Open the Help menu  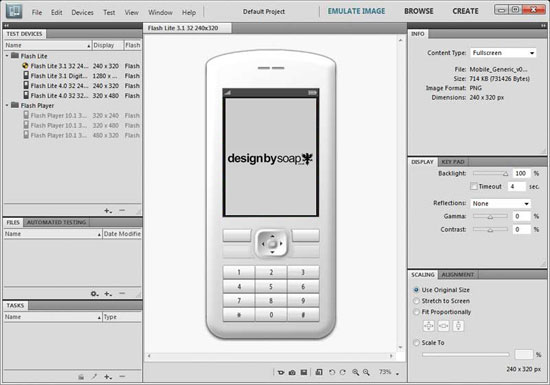coord(189,13)
